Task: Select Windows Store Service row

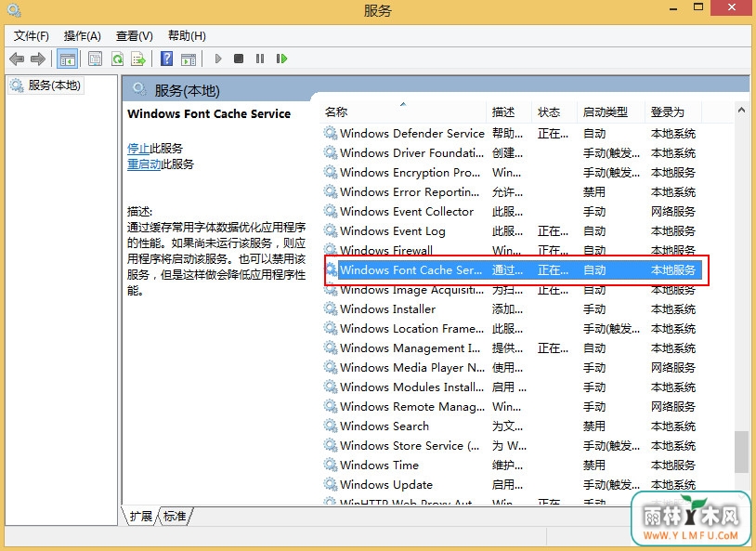Action: pos(512,446)
